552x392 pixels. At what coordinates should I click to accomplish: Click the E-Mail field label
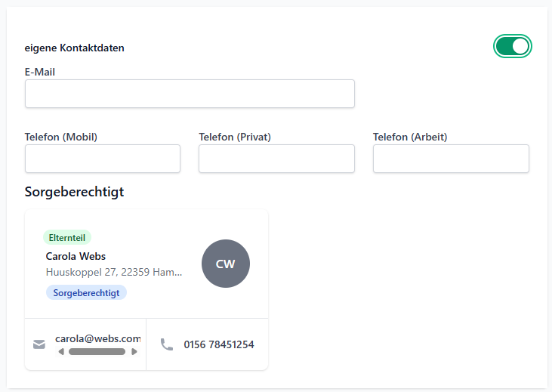[x=40, y=72]
